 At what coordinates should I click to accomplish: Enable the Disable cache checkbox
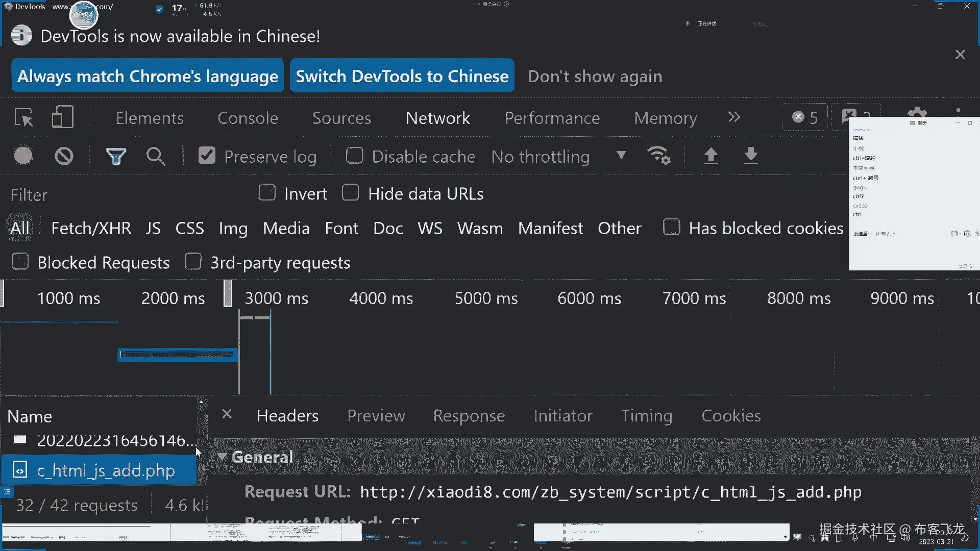(x=354, y=156)
